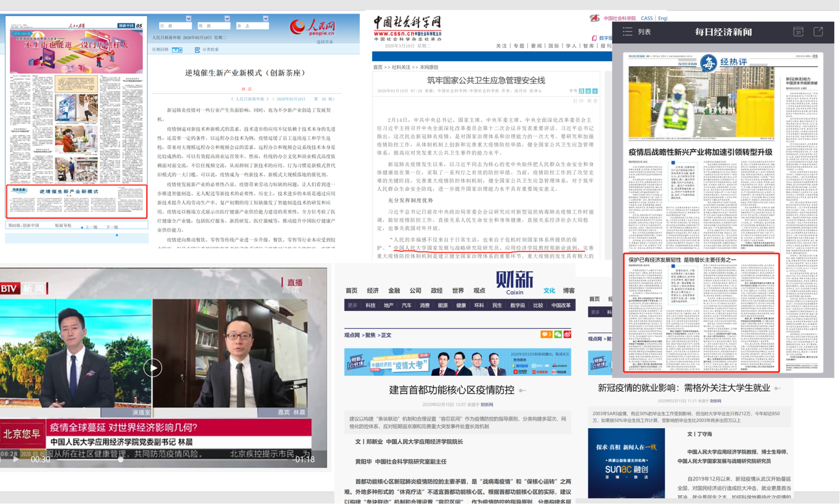
Task: Open the calendar icon in 每日经济新闻 header
Action: click(798, 32)
